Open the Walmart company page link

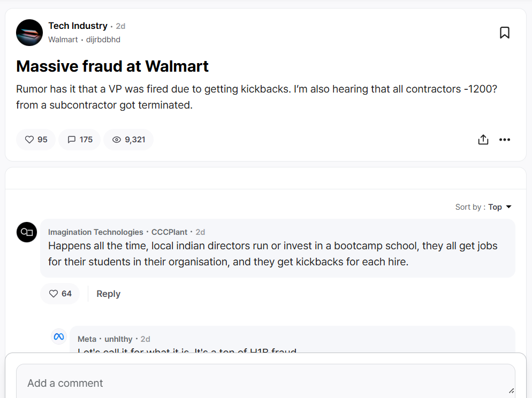(x=63, y=40)
